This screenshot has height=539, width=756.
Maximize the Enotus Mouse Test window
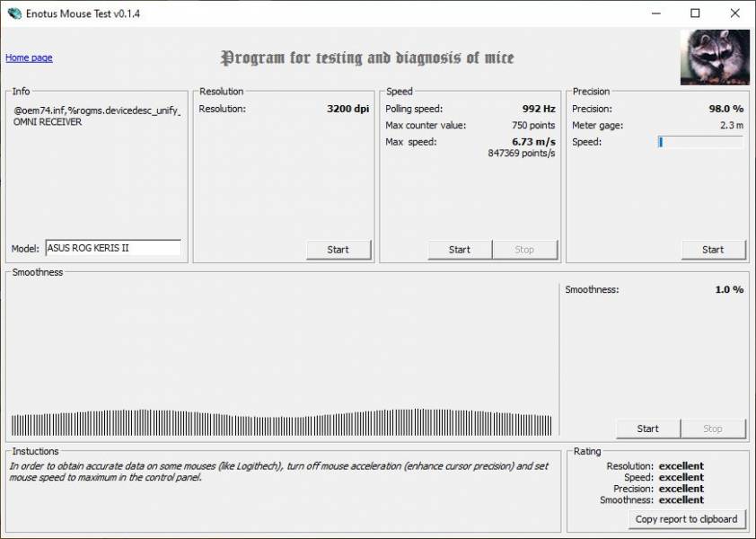[x=695, y=13]
